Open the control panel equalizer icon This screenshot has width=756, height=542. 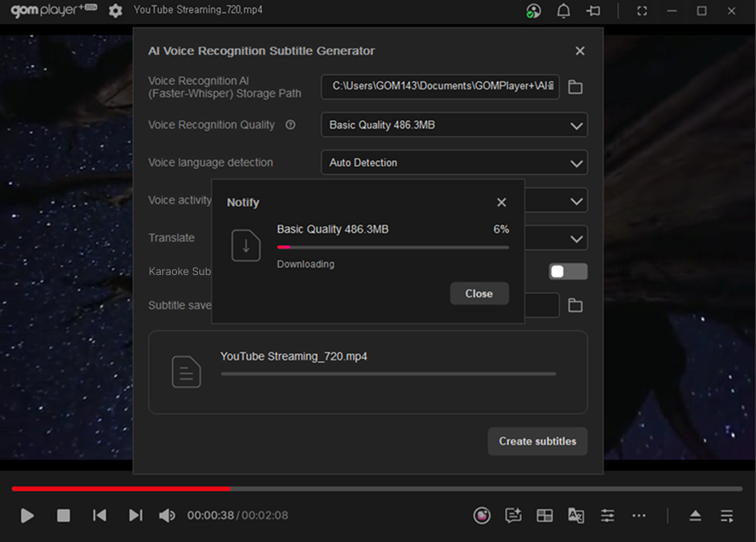tap(607, 515)
